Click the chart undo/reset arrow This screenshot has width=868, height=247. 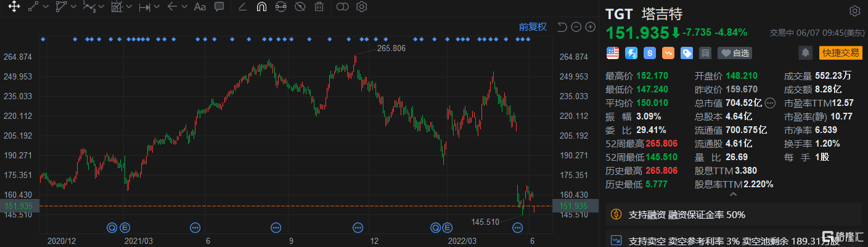point(562,26)
